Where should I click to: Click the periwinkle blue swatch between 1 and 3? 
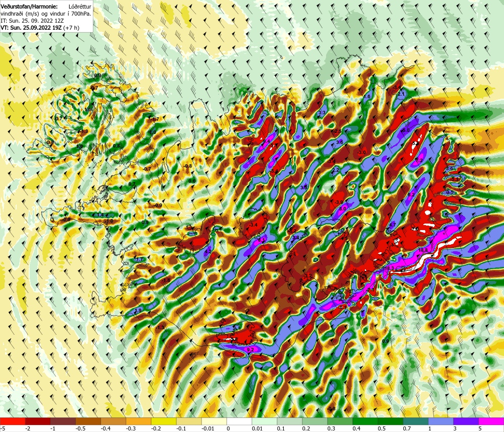coord(441,421)
